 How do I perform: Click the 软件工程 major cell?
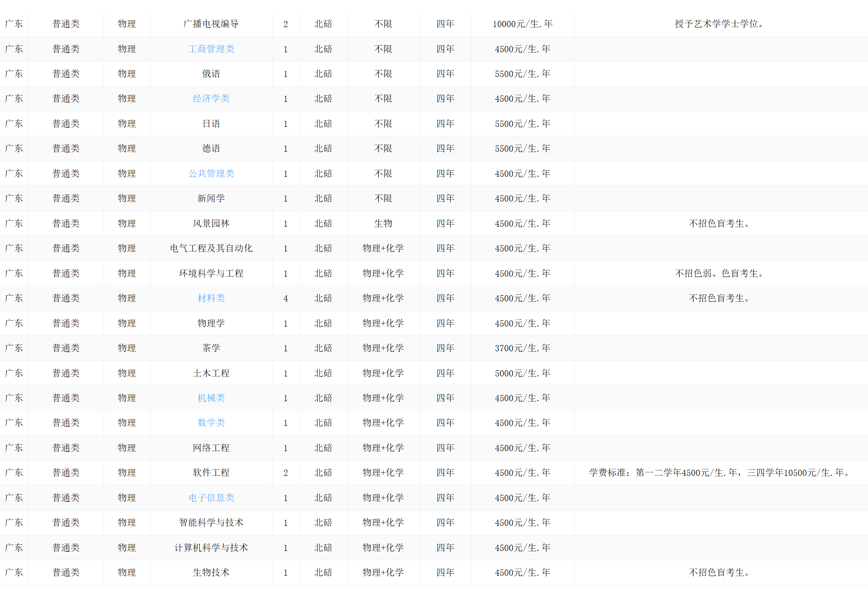pyautogui.click(x=211, y=473)
